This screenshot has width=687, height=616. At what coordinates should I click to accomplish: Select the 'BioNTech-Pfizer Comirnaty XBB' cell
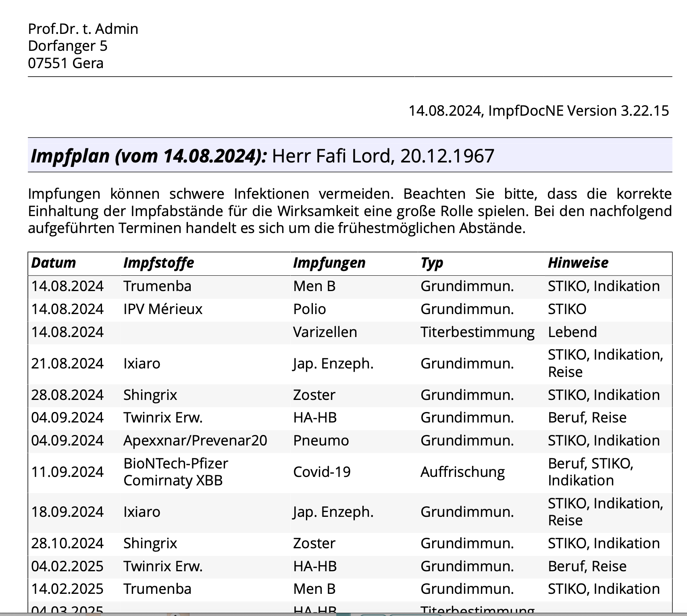point(176,472)
